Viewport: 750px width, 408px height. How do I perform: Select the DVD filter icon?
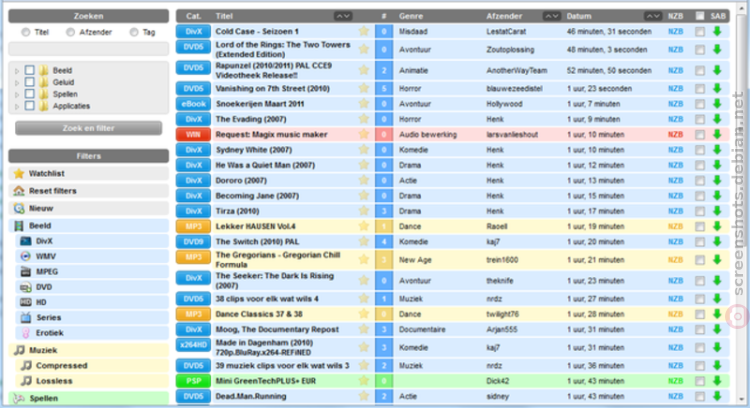(x=26, y=287)
